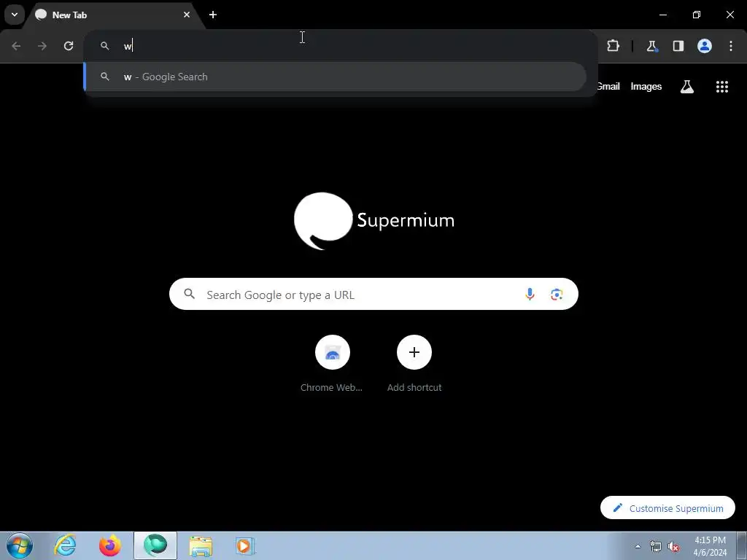This screenshot has height=560, width=747.
Task: Click the magnifier icon beside typed 'w' in the omnibox
Action: pos(105,46)
